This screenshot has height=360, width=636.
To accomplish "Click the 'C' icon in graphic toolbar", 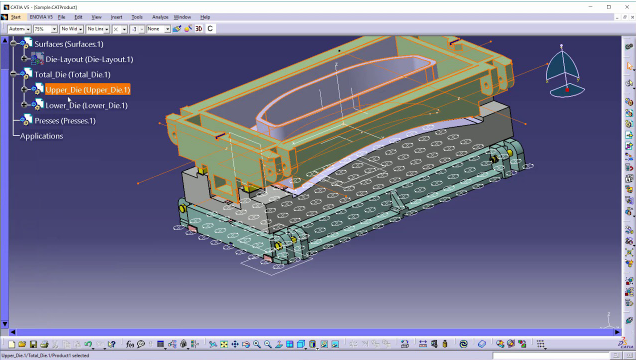I will 210,29.
